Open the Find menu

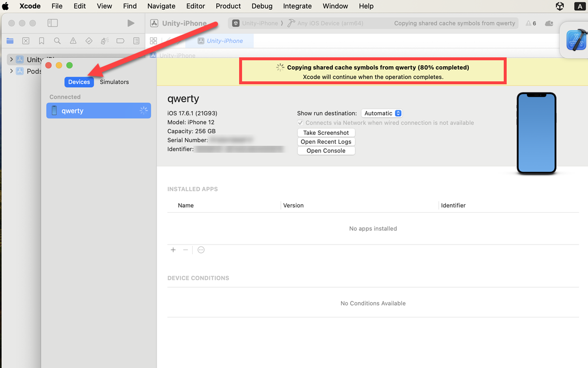coord(130,6)
